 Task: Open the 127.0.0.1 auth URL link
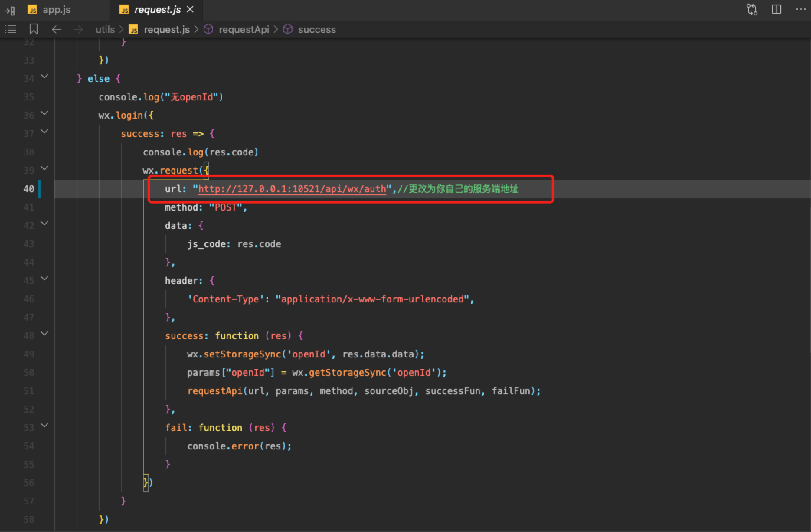pyautogui.click(x=292, y=189)
